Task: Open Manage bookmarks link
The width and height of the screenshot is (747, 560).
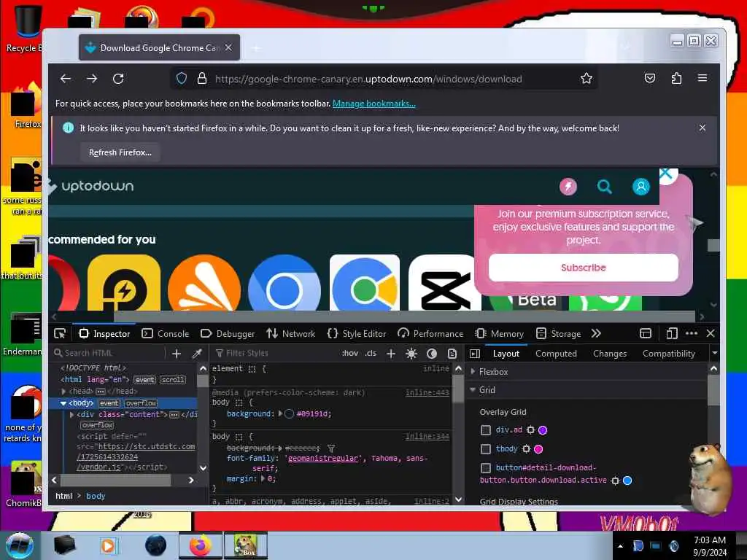Action: [x=374, y=104]
